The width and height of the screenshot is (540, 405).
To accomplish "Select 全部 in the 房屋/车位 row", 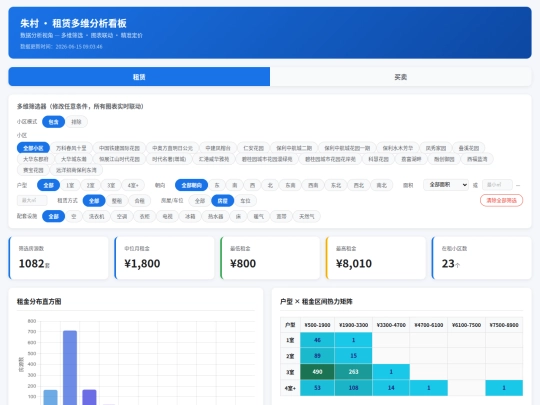I will pos(200,201).
